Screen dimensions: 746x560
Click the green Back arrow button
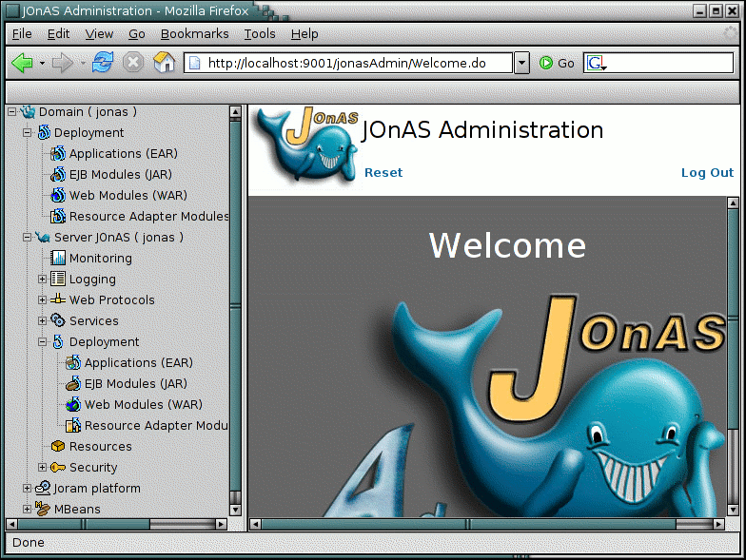tap(22, 63)
